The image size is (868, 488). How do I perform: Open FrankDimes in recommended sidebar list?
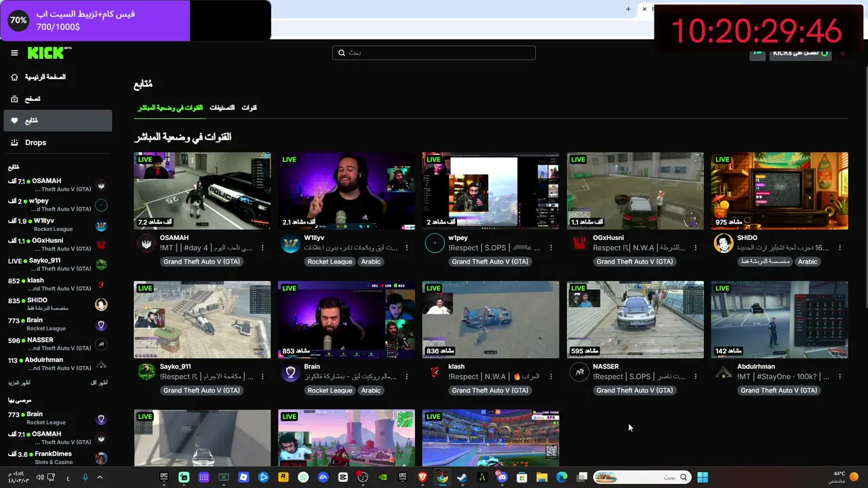click(58, 458)
